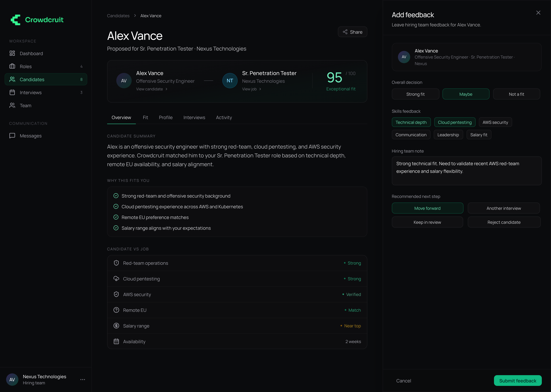
Task: Click into the Hiring team note field
Action: coord(467,171)
